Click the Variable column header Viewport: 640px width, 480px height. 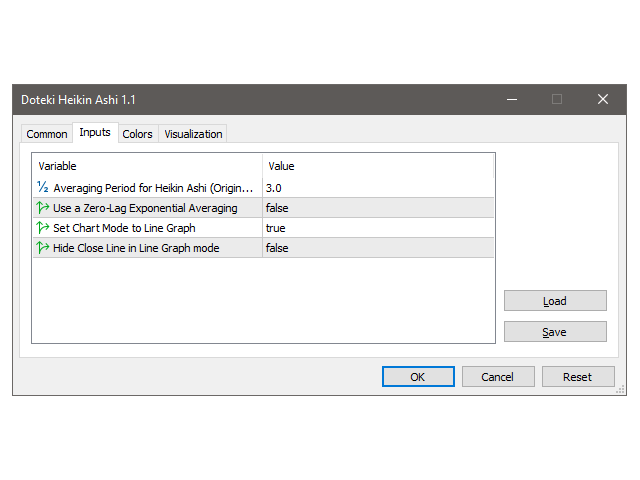(x=147, y=166)
